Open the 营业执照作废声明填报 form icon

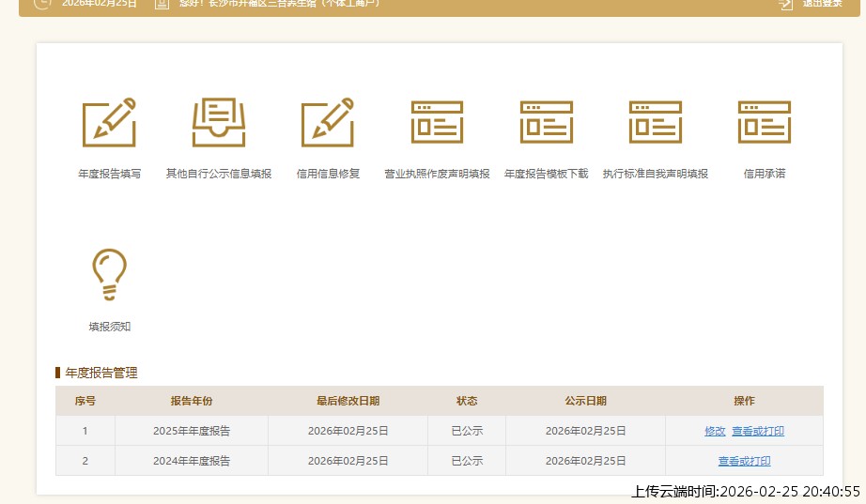click(x=437, y=122)
